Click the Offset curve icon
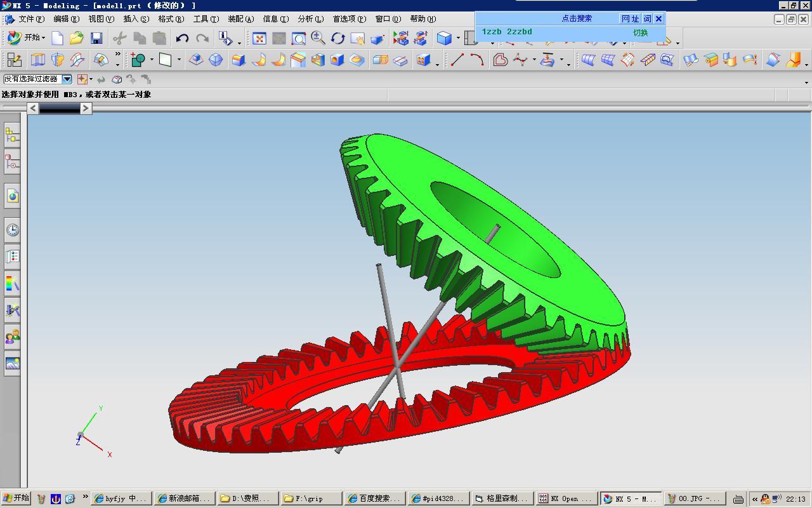812x508 pixels. tap(501, 60)
